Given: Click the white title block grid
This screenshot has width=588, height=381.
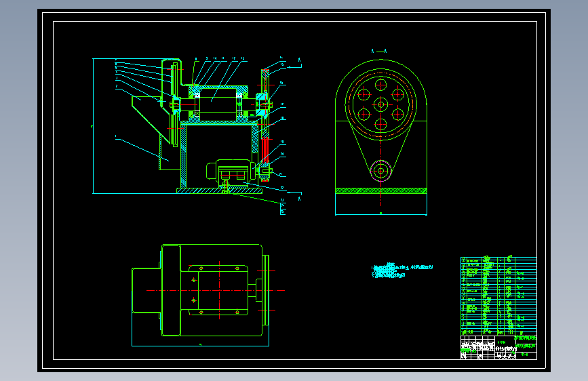Looking at the screenshot, I should (498, 348).
